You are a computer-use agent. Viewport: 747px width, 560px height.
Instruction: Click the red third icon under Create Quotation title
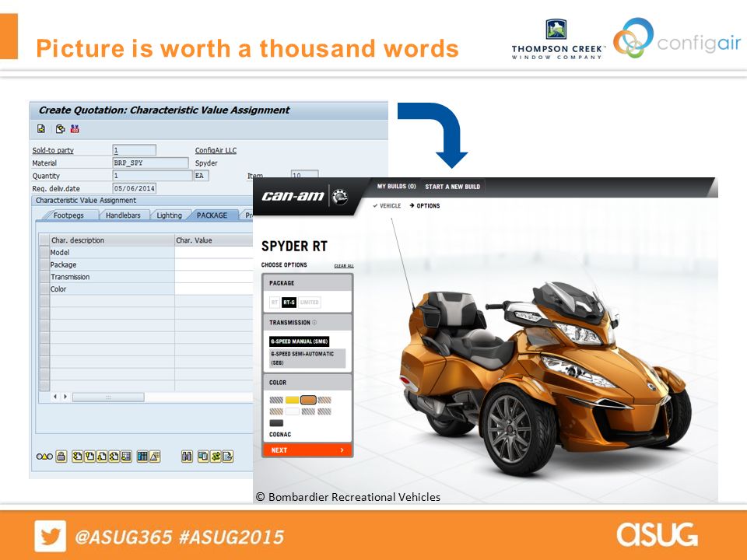[75, 128]
